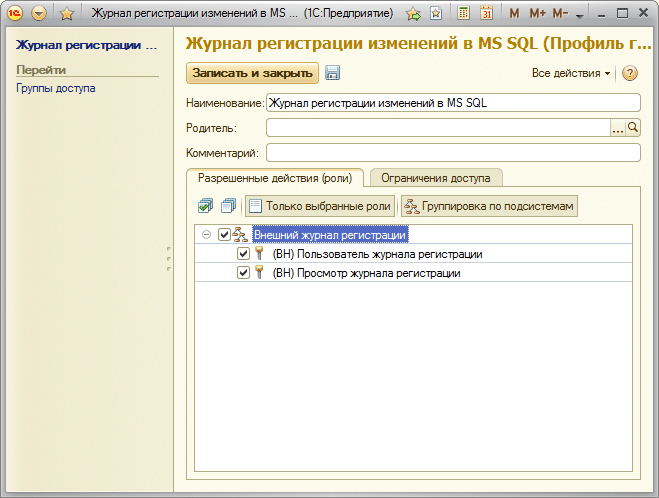Open the Группы доступа link
The height and width of the screenshot is (498, 659).
point(56,88)
